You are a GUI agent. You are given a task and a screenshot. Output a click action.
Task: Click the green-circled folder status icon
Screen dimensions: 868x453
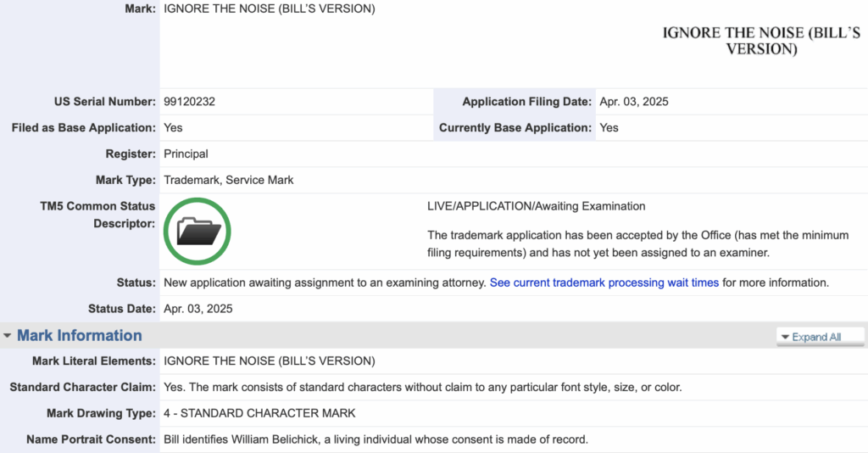tap(198, 231)
